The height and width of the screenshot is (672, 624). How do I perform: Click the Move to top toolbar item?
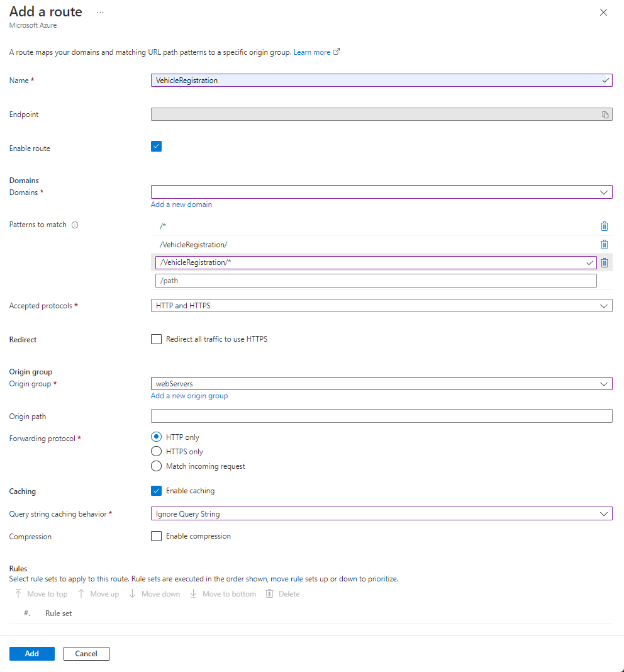pos(41,593)
